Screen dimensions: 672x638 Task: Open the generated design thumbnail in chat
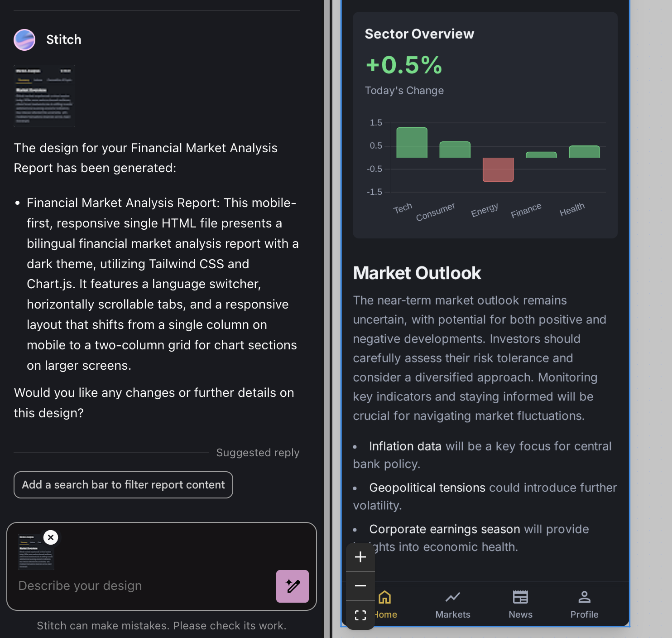44,96
